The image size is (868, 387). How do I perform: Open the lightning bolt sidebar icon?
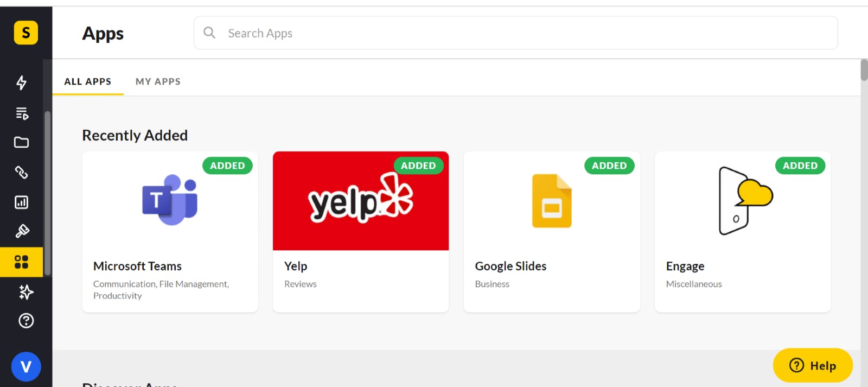[x=22, y=83]
